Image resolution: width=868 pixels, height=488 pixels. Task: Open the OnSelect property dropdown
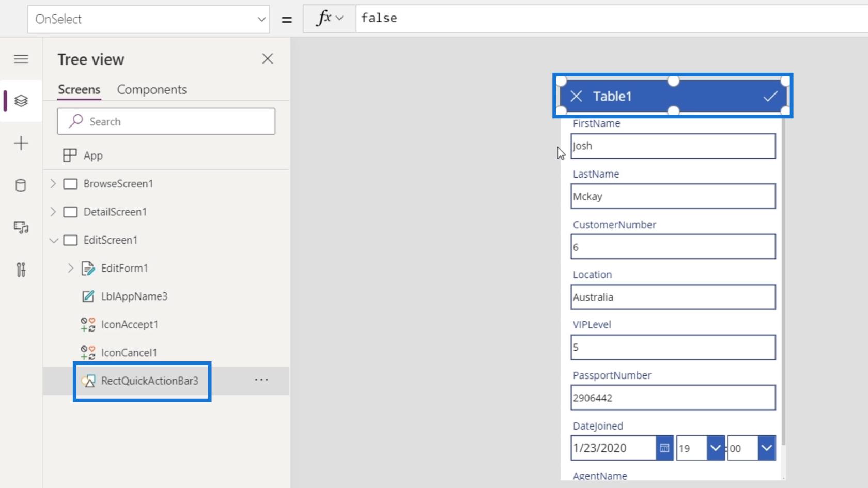tap(261, 19)
